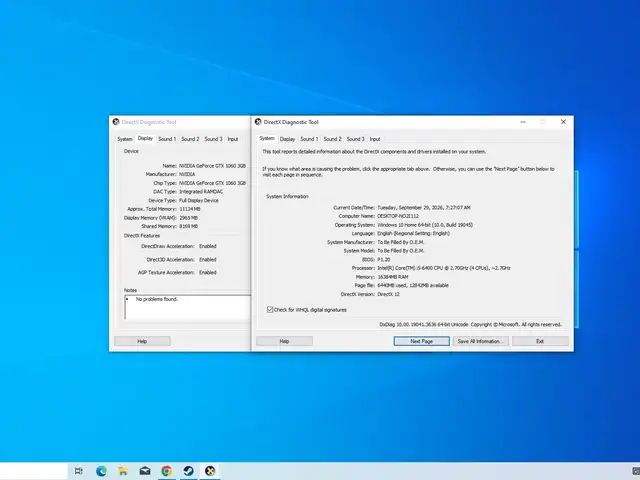Click the DxDiag icon in the front window title bar

click(258, 122)
